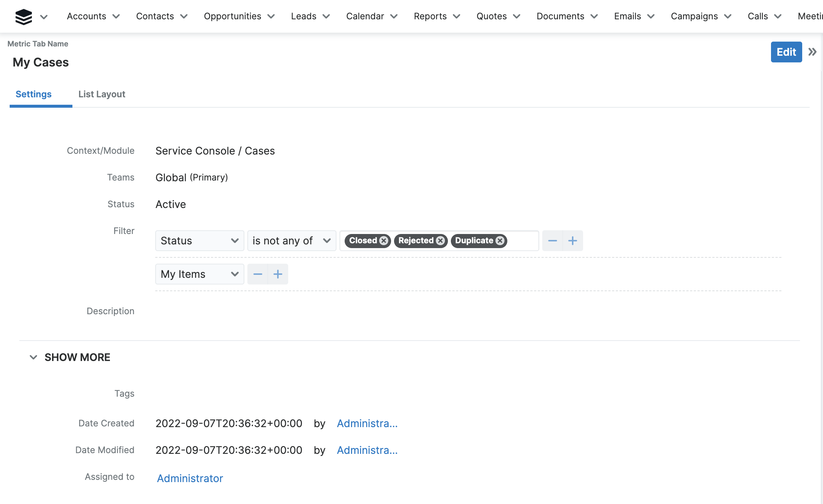
Task: Click the SugarCRM cube logo icon
Action: [23, 17]
